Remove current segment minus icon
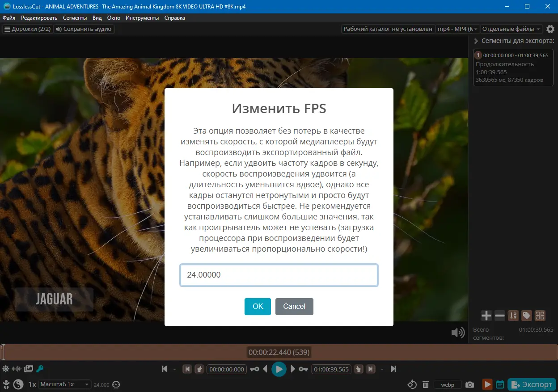The image size is (558, 392). pyautogui.click(x=500, y=316)
